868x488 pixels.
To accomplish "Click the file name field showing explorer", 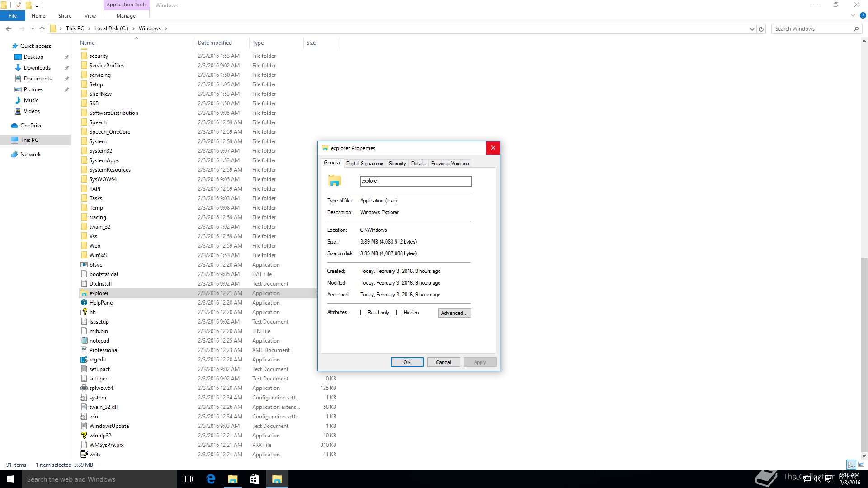I will [x=415, y=181].
